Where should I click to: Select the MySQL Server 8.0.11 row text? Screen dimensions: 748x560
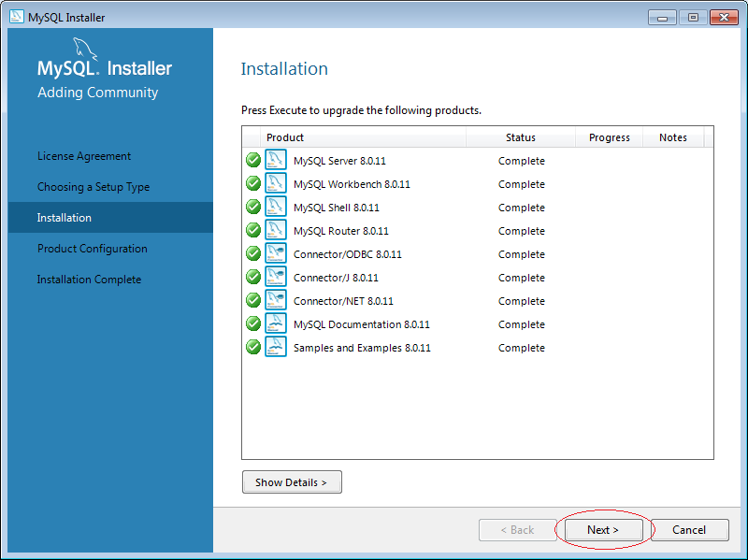(x=339, y=161)
